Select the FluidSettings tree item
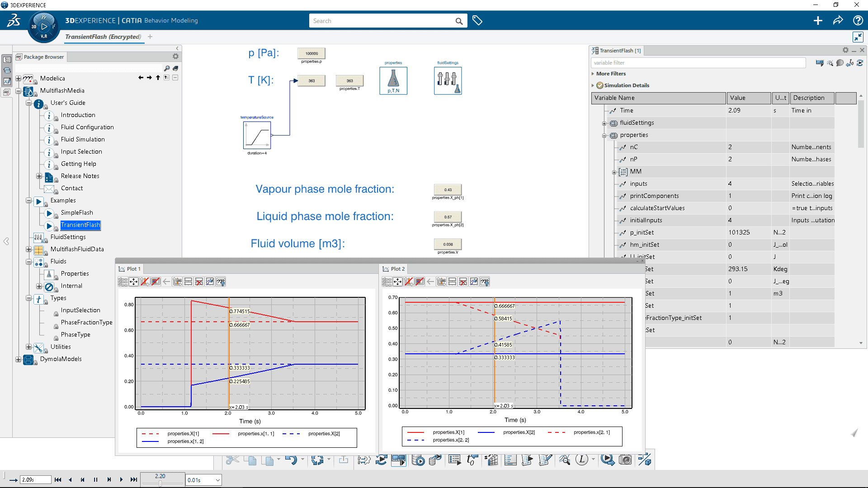Image resolution: width=868 pixels, height=488 pixels. point(68,237)
